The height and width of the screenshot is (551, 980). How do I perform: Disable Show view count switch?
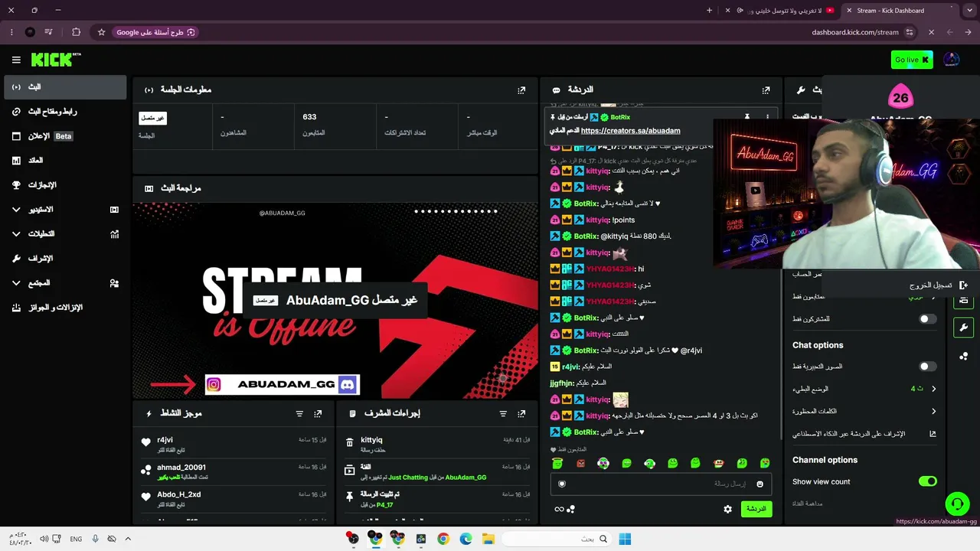[927, 481]
